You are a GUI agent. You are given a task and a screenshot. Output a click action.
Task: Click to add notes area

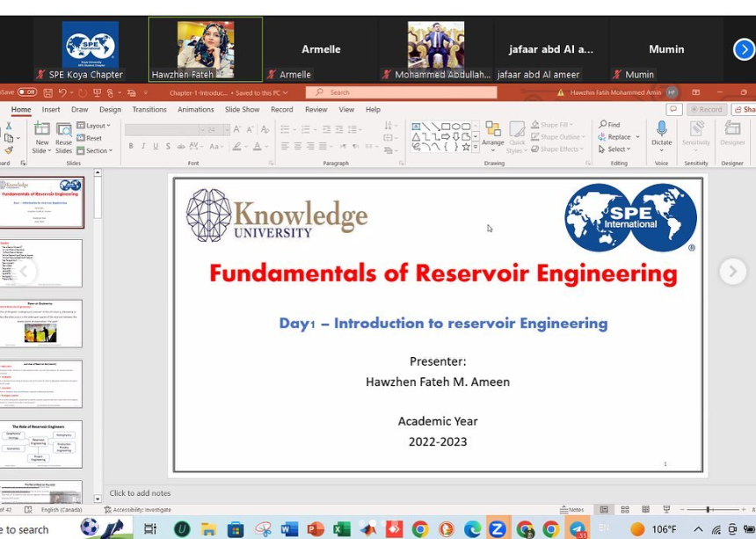[x=140, y=492]
